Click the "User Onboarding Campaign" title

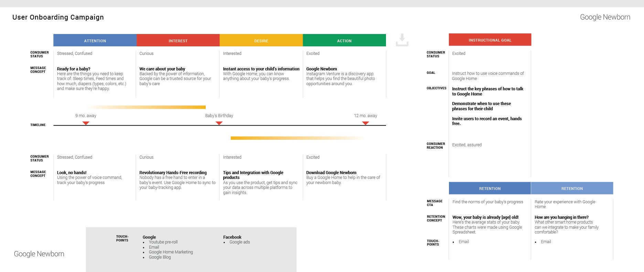coord(58,17)
